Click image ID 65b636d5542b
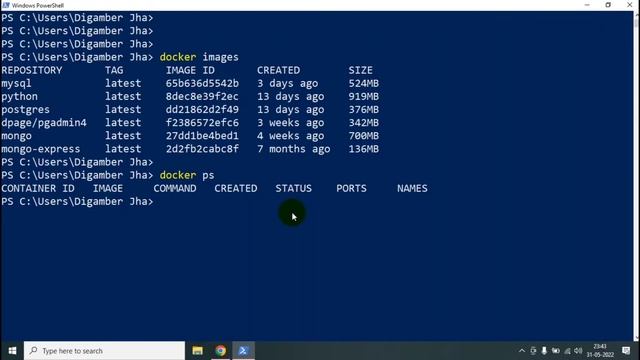This screenshot has height=360, width=640. coord(202,83)
